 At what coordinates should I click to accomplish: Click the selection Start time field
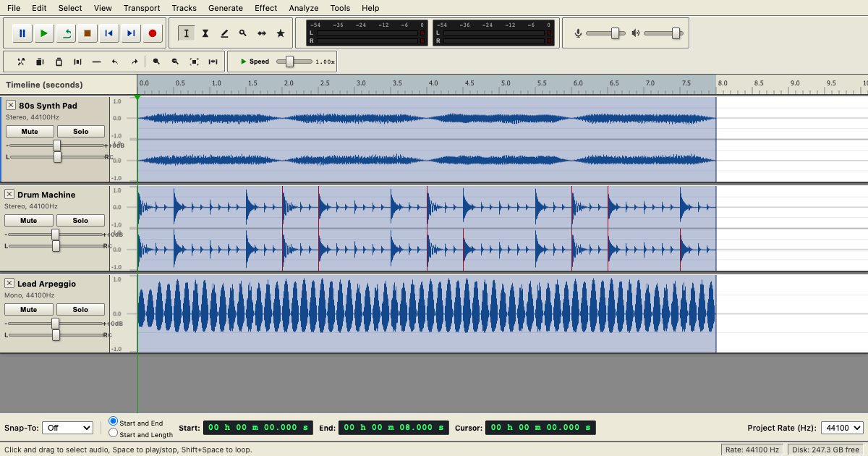point(258,428)
